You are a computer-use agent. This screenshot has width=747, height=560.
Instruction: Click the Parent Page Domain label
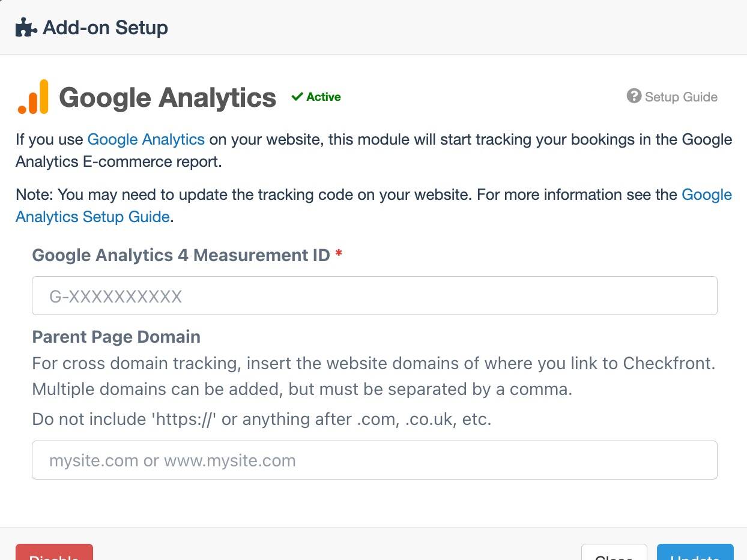tap(116, 337)
